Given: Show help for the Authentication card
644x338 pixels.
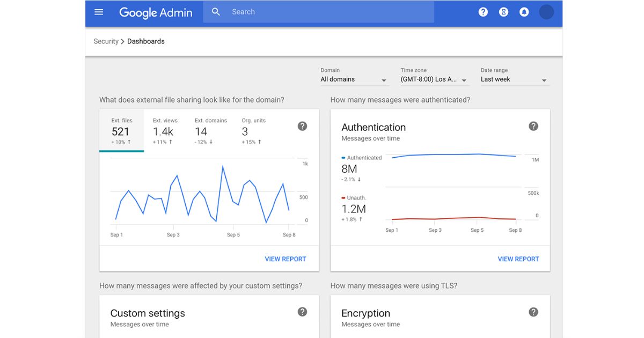Looking at the screenshot, I should pyautogui.click(x=533, y=126).
